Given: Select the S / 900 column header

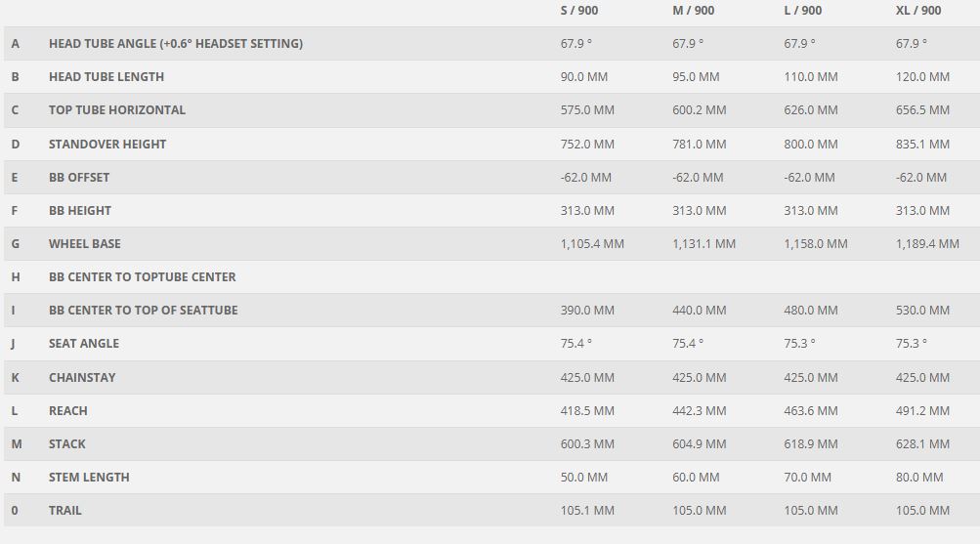Looking at the screenshot, I should (x=578, y=11).
